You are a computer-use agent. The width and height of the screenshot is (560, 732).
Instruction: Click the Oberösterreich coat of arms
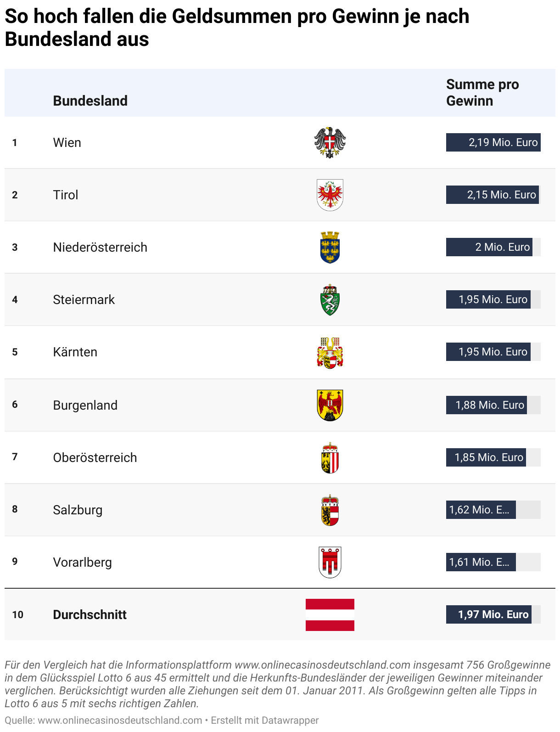tap(330, 457)
